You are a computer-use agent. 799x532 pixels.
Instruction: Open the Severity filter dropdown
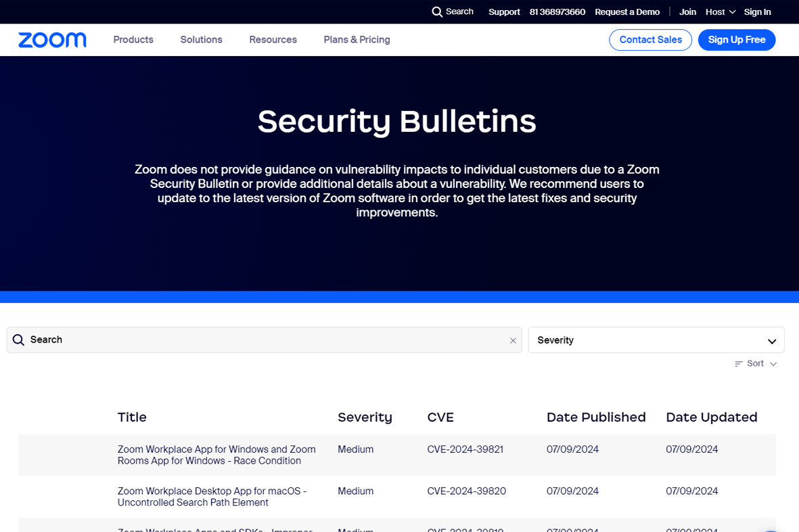pos(656,340)
